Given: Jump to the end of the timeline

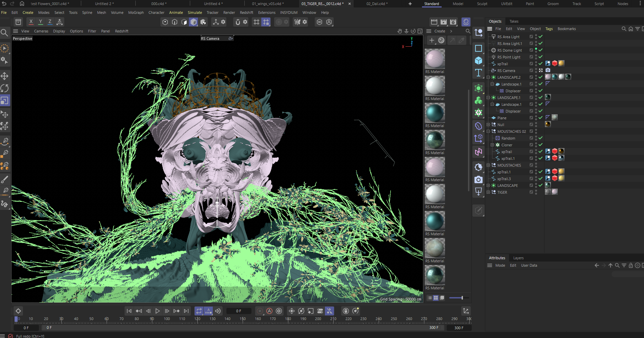Looking at the screenshot, I should tap(186, 311).
